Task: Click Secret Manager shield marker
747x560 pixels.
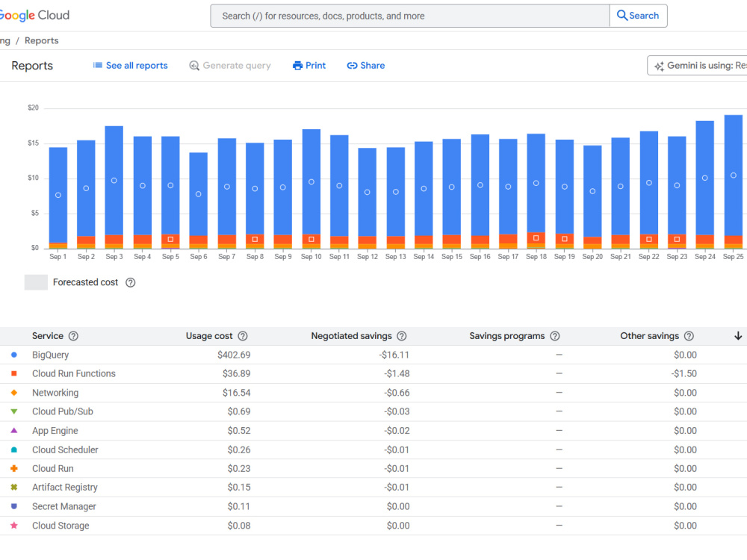Action: tap(13, 506)
